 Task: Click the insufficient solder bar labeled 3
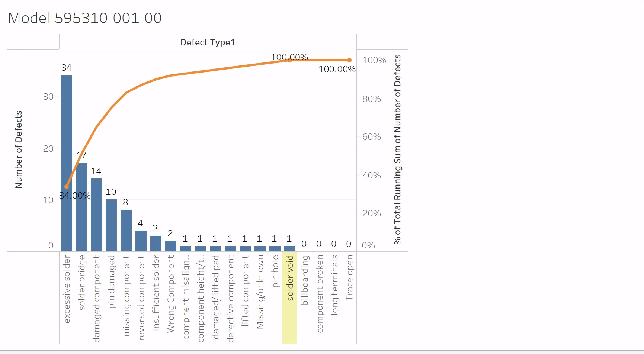[156, 243]
